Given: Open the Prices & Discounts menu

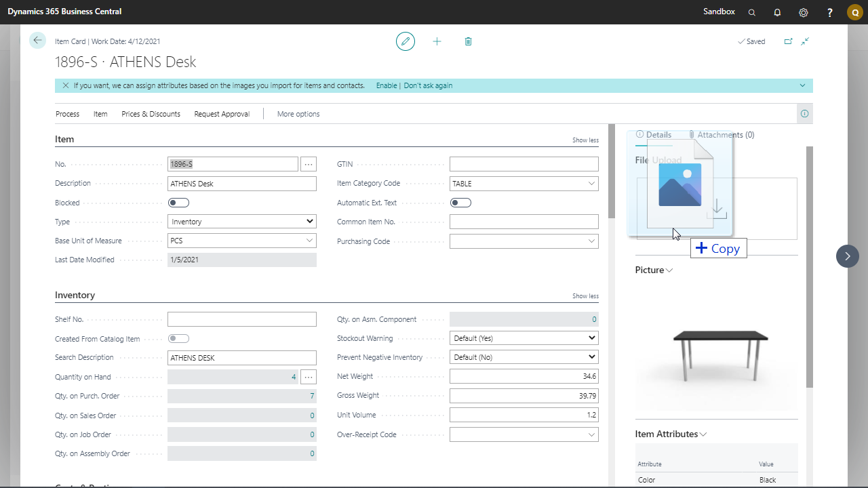Looking at the screenshot, I should click(151, 114).
